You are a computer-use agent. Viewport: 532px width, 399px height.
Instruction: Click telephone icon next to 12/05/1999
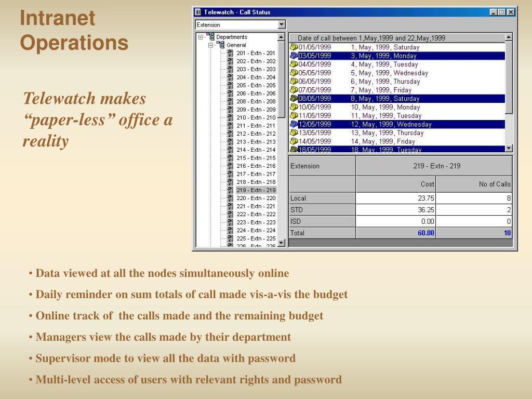[294, 124]
